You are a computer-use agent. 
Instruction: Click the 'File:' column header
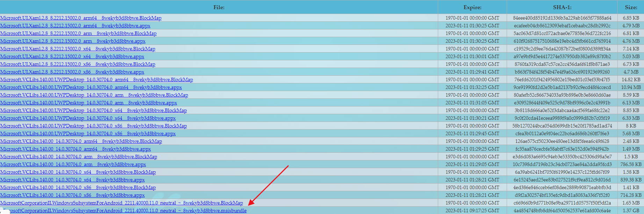219,7
